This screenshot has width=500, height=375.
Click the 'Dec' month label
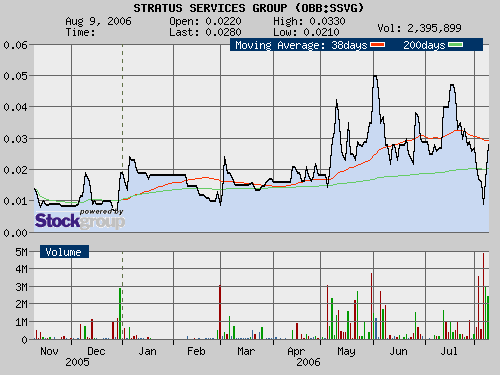coord(96,351)
